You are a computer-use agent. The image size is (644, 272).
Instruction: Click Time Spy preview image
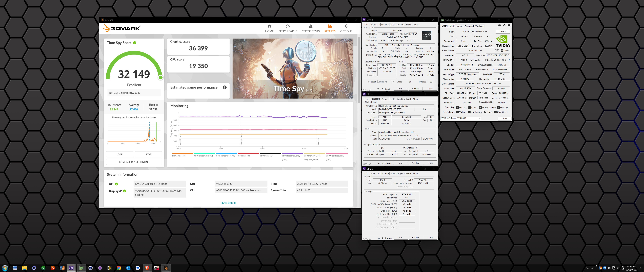(x=292, y=68)
